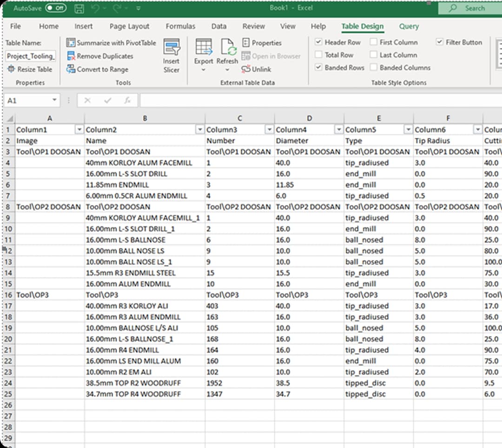
Task: Disable the Filter Button checkbox
Action: (x=440, y=42)
